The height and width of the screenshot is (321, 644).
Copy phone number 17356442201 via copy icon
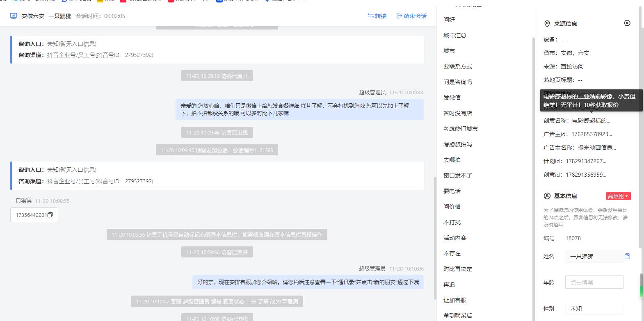coord(50,215)
